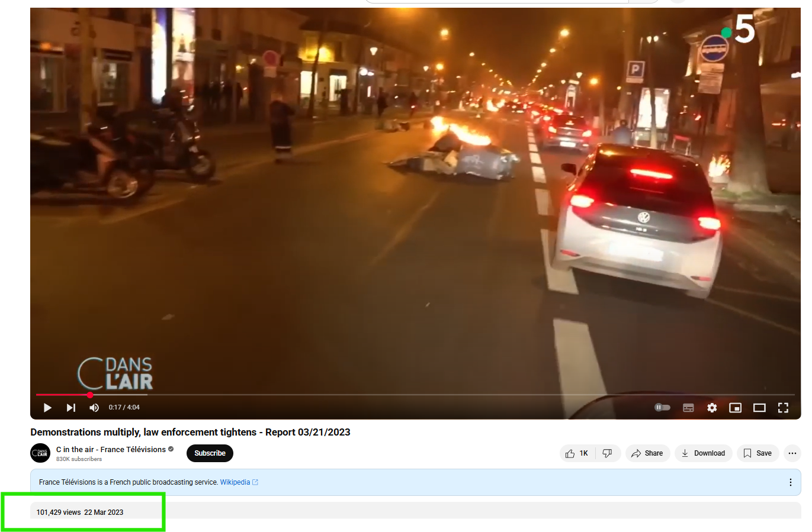The width and height of the screenshot is (812, 532).
Task: Expand description showing 101,429 views
Action: 416,511
